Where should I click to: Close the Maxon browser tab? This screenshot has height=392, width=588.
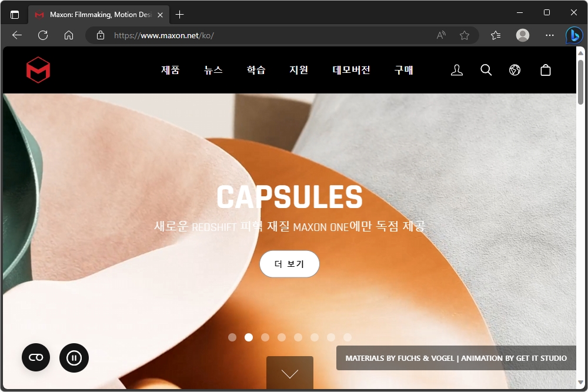tap(160, 15)
